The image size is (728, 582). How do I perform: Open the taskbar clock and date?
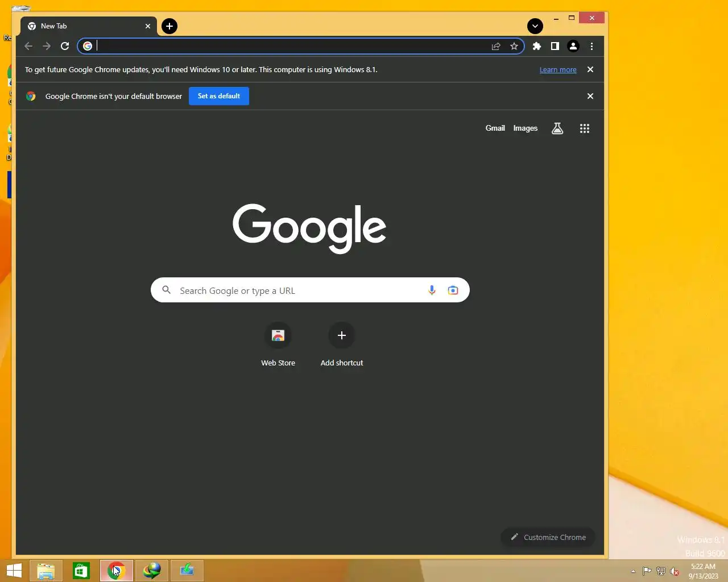(704, 571)
